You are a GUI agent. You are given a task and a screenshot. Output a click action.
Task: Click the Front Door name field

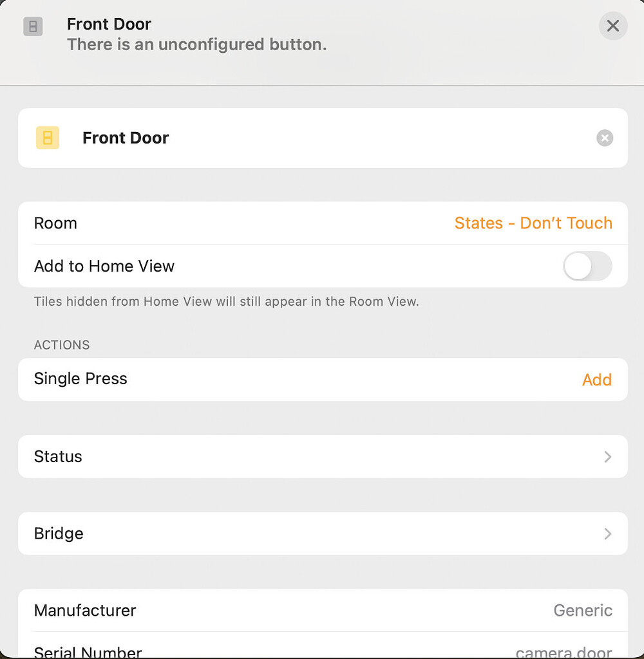126,138
